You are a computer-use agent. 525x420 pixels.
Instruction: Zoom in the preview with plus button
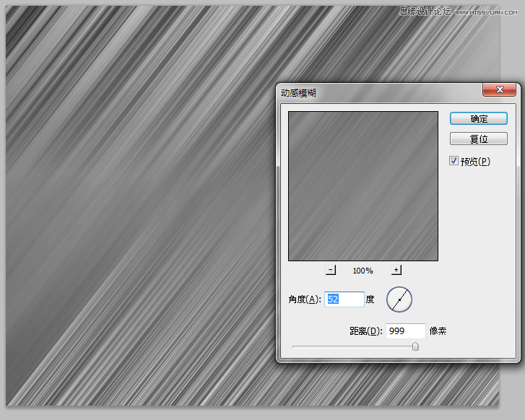396,270
